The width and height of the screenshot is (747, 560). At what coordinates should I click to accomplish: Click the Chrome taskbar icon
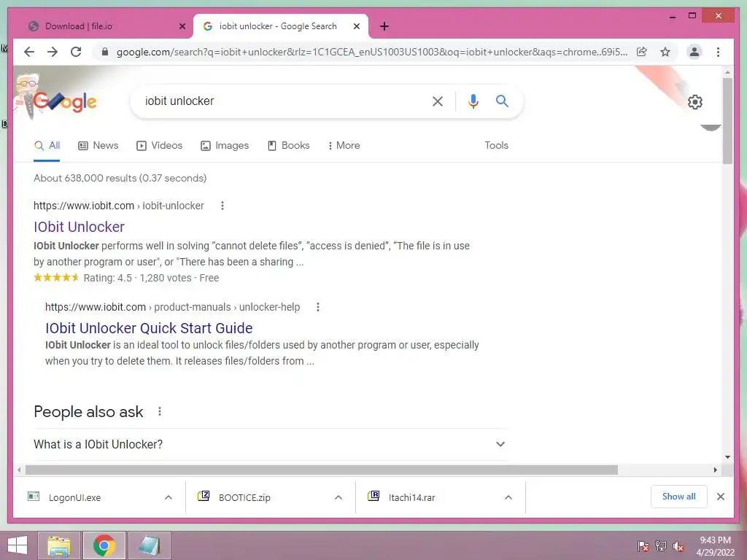click(104, 545)
